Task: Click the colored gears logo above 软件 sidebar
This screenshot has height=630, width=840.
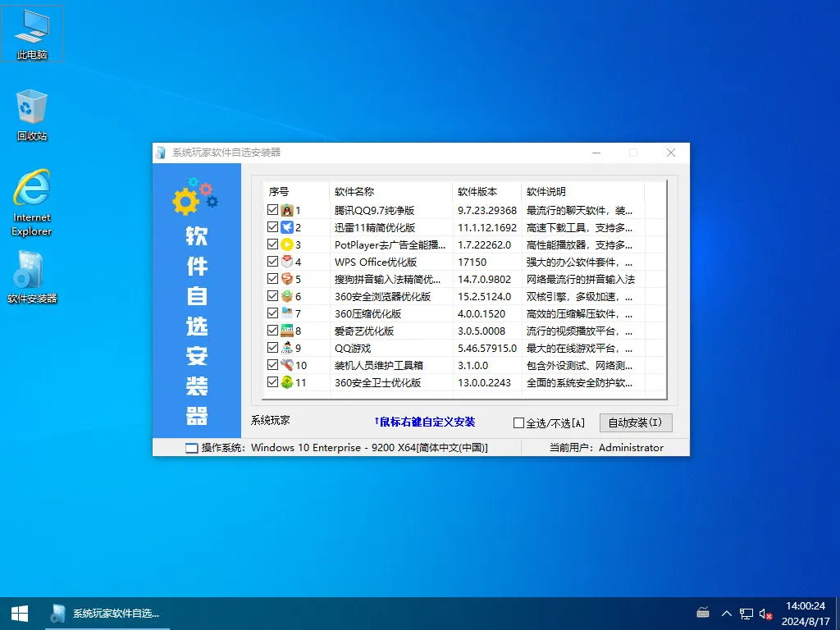Action: [194, 195]
